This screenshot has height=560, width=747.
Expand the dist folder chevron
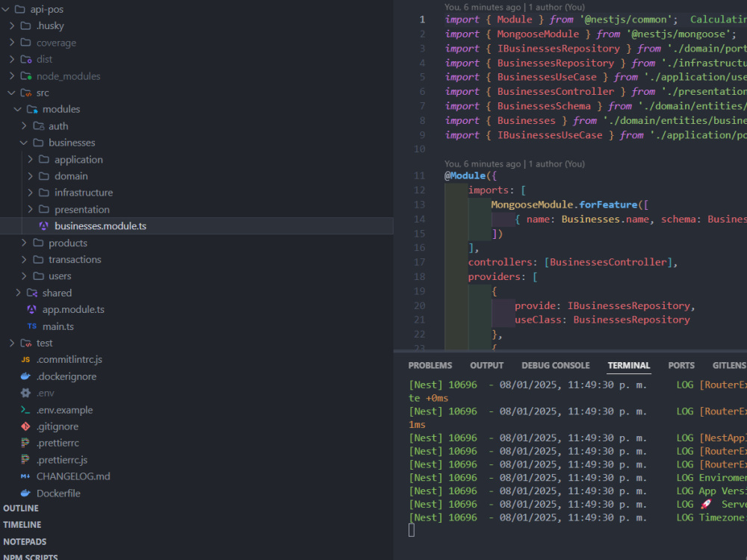coord(12,59)
